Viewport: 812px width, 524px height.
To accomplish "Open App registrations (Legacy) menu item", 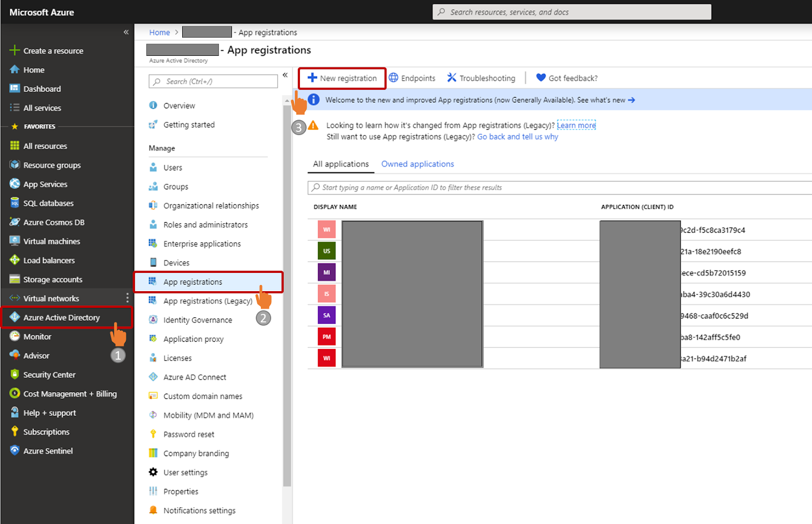I will tap(208, 301).
